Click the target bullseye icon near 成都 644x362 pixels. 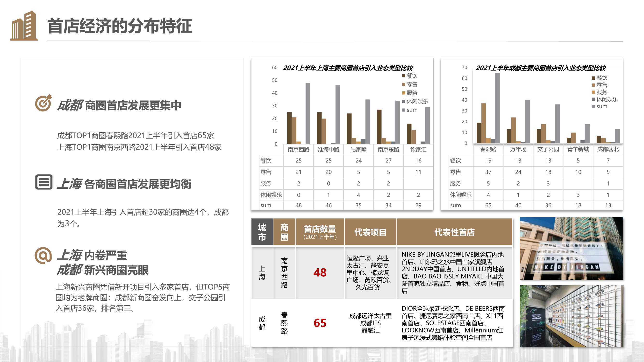tap(43, 103)
